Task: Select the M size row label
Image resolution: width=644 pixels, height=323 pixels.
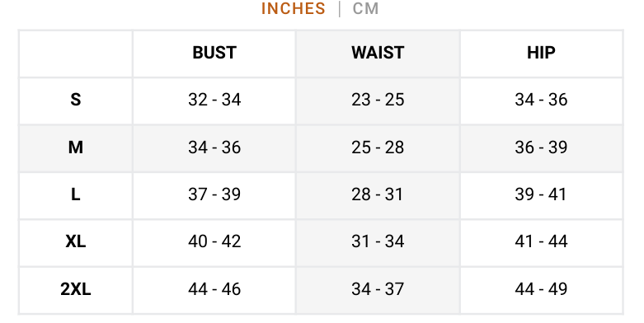Action: (76, 147)
